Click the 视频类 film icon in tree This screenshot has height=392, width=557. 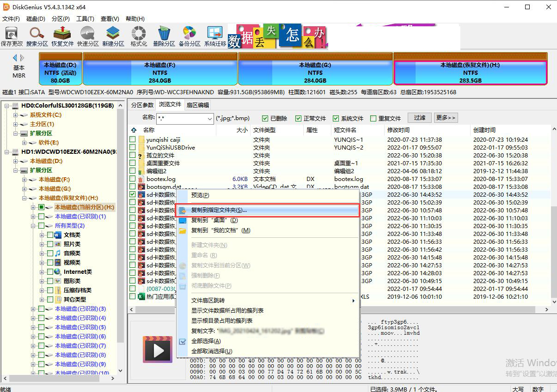(58, 263)
